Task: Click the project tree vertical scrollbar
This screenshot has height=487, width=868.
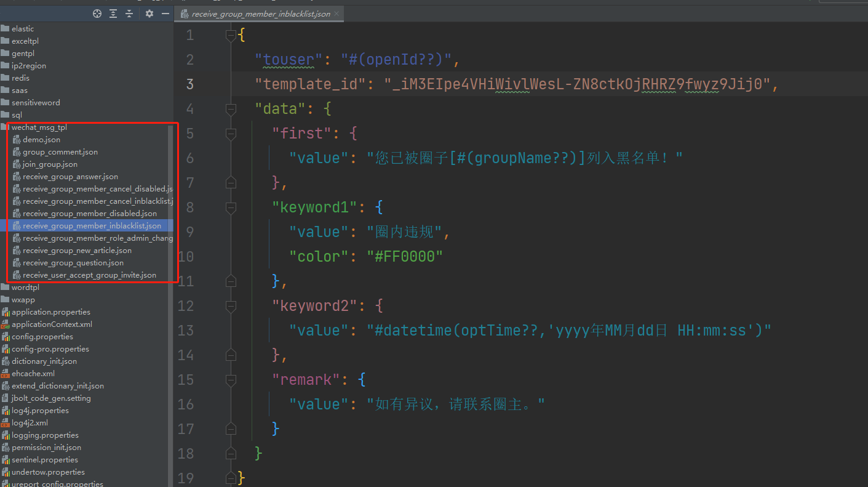Action: [171, 305]
